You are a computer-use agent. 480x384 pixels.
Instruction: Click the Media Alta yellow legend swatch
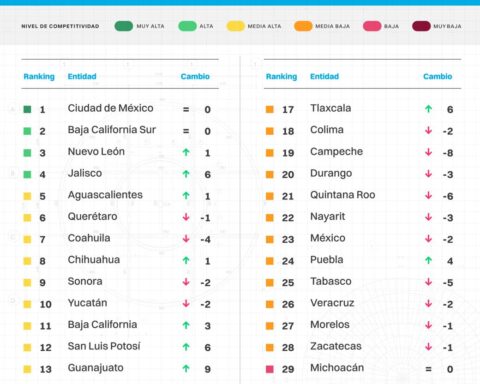tap(235, 26)
